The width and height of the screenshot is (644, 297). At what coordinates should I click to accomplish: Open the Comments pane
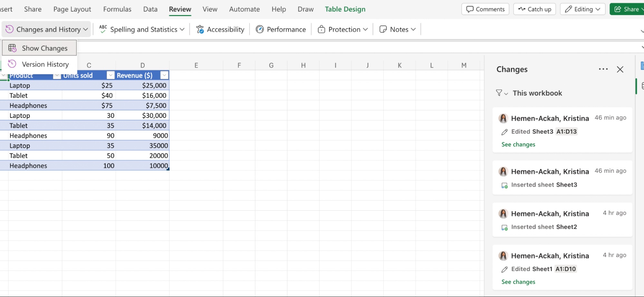(x=485, y=9)
